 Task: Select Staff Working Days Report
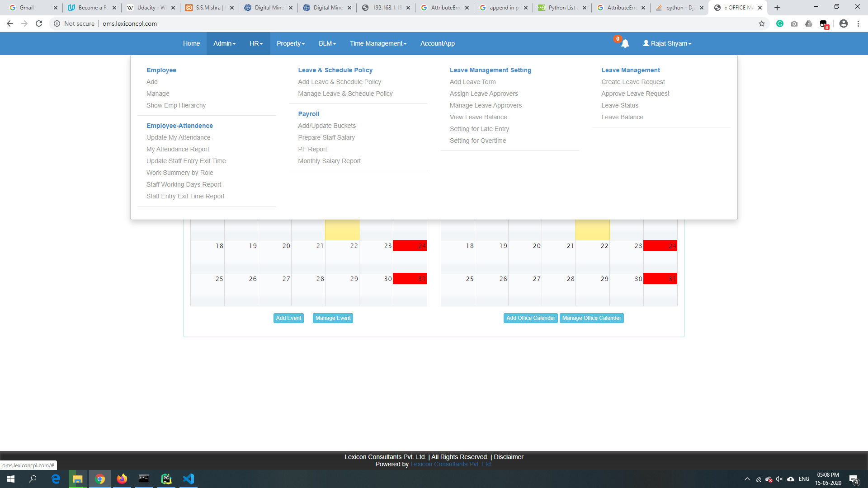(184, 184)
